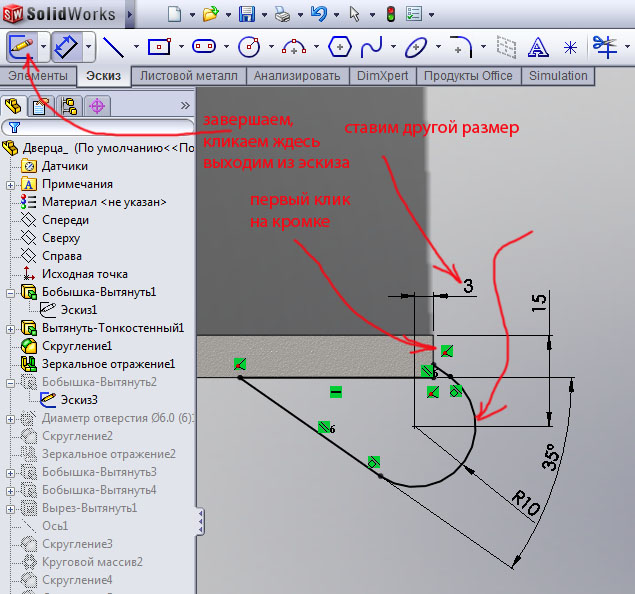Pick the Polygon sketch tool
Viewport: 635px width, 594px height.
pos(339,46)
